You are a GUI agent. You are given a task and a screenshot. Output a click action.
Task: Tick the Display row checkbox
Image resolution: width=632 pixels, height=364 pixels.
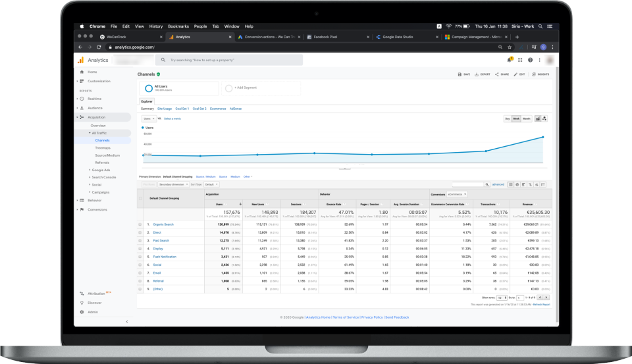[140, 249]
